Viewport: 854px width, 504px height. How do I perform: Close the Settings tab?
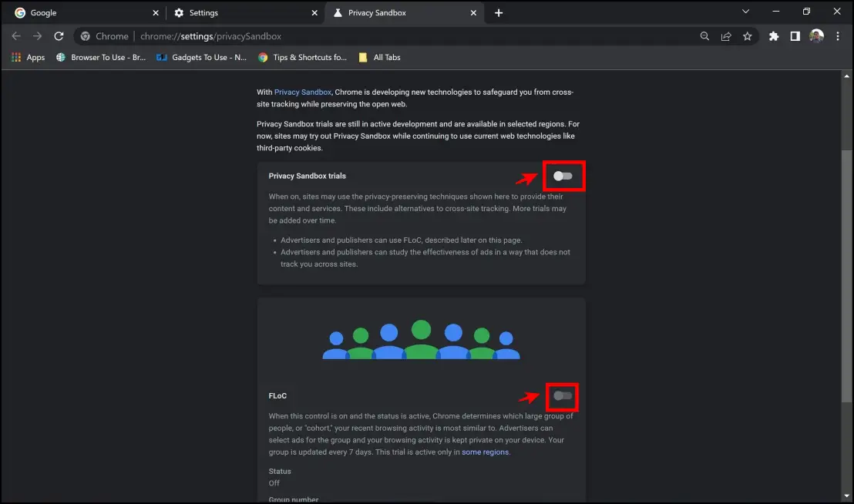(314, 12)
